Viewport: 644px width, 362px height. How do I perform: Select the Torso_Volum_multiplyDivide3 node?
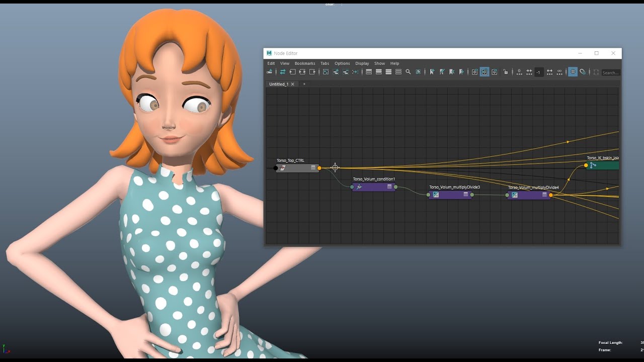pyautogui.click(x=450, y=195)
